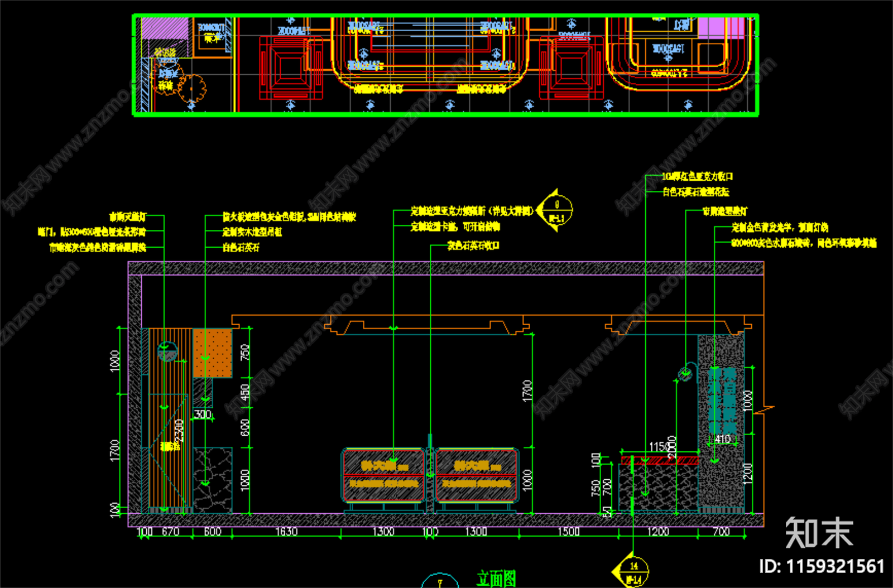Select the orange perforated hanging cabinet panel
The height and width of the screenshot is (588, 893).
click(x=213, y=353)
